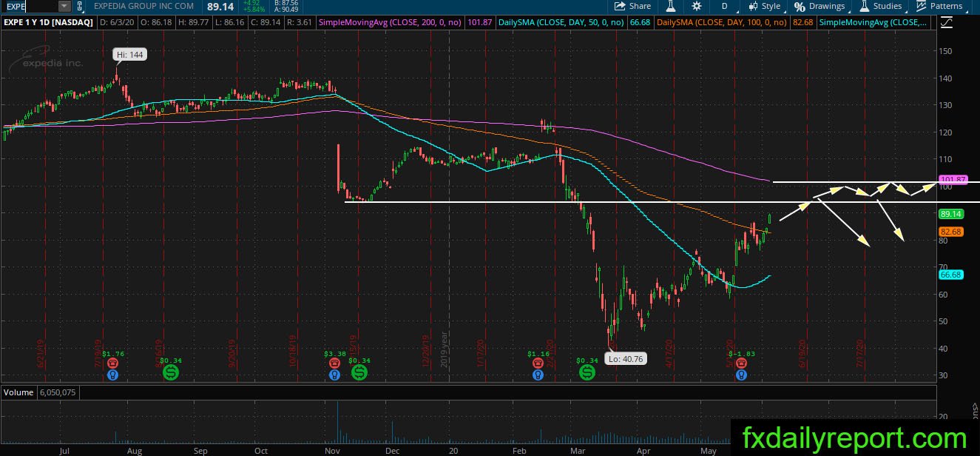Open the D timeframe selector
Viewport: 980px width, 456px height.
tap(724, 6)
